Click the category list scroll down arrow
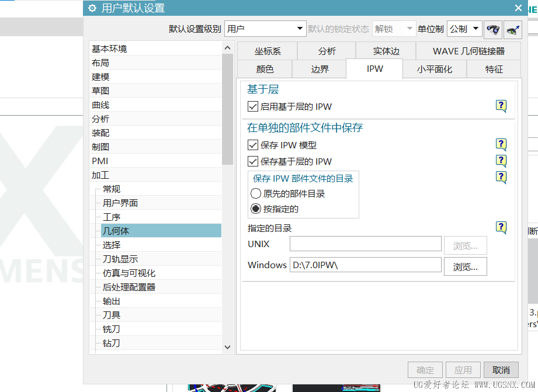Image resolution: width=538 pixels, height=392 pixels. [x=227, y=347]
